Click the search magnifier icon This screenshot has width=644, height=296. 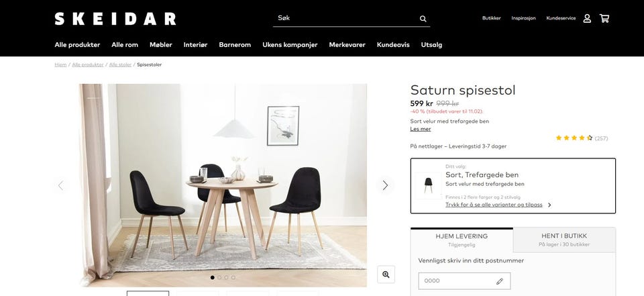pos(423,19)
